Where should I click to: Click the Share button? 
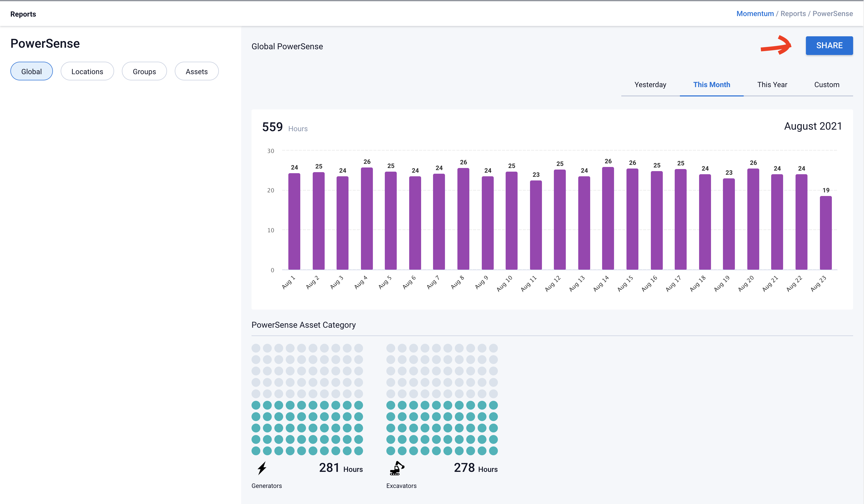click(x=829, y=46)
